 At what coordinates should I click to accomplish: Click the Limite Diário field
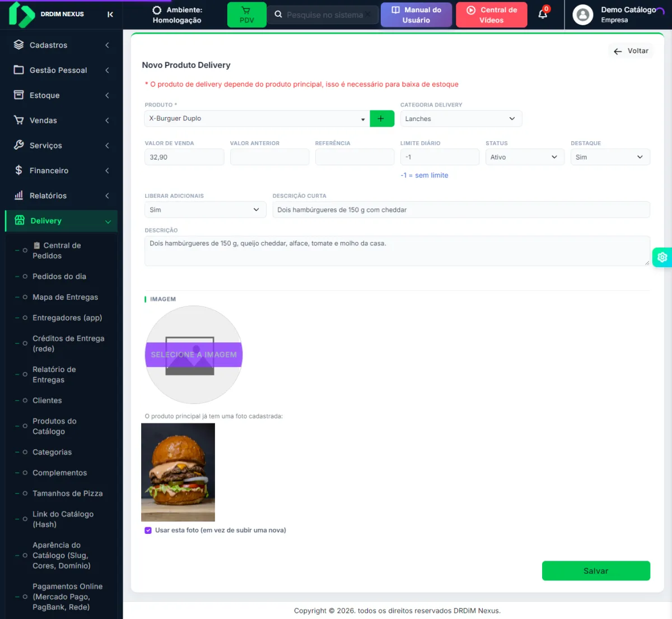440,157
